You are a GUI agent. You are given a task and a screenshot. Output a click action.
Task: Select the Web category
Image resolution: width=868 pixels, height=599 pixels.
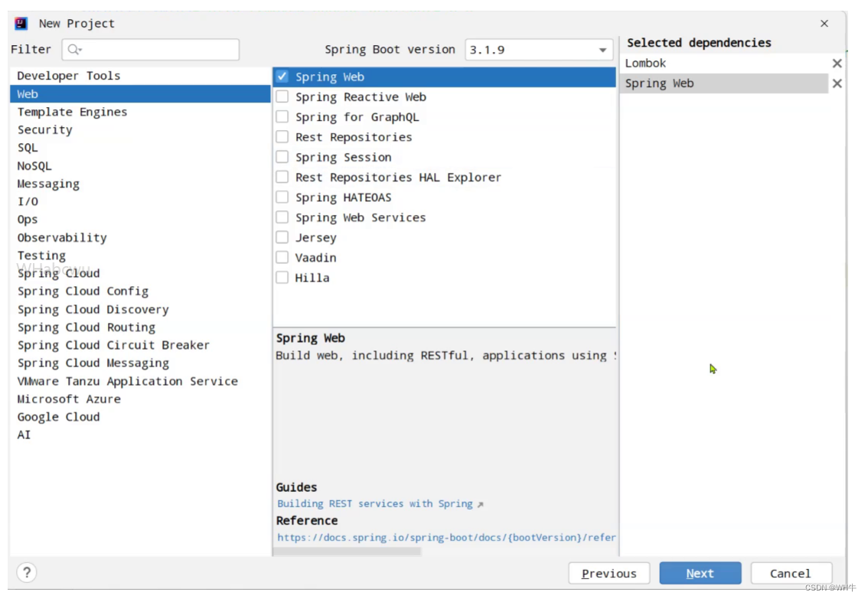[140, 94]
